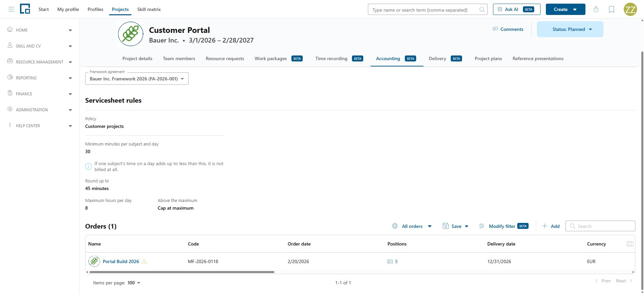
Task: Click the Orders Search input field
Action: [600, 226]
